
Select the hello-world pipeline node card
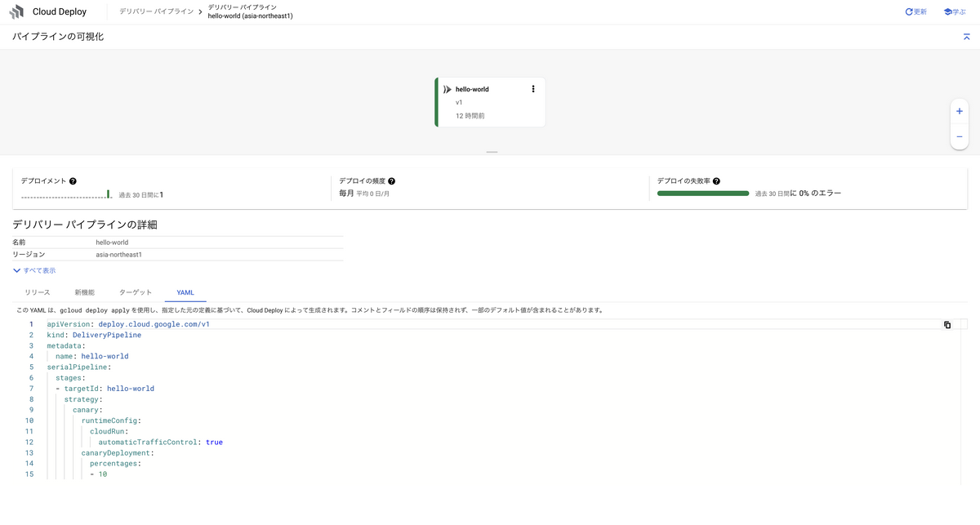tap(490, 102)
